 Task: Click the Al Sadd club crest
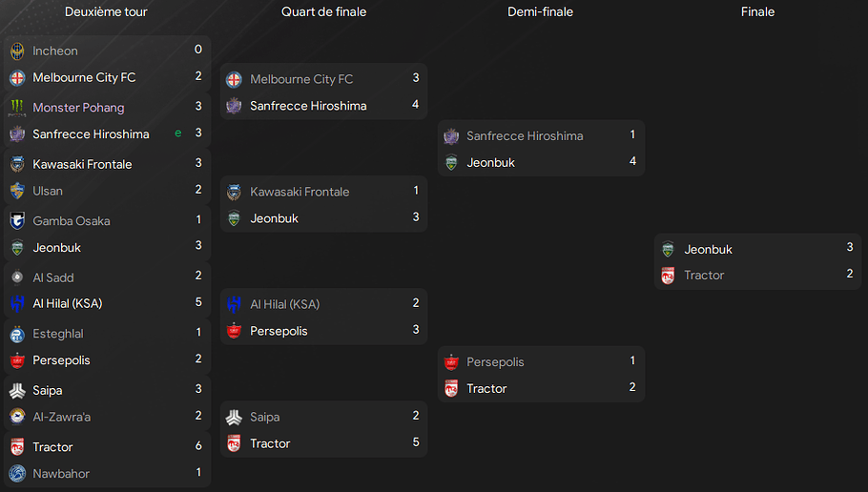17,277
